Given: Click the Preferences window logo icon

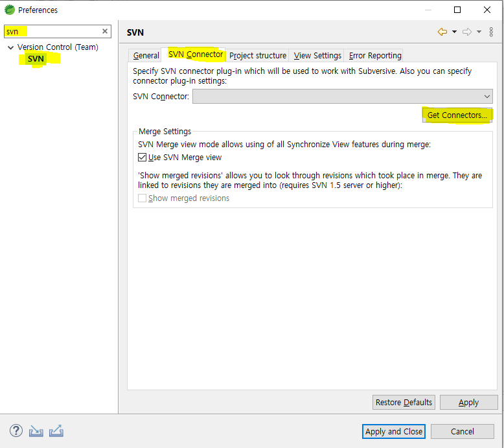Looking at the screenshot, I should coord(10,10).
